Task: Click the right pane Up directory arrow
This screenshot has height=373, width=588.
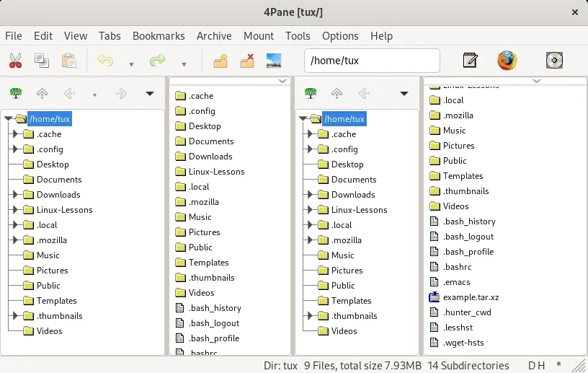Action: coord(337,93)
